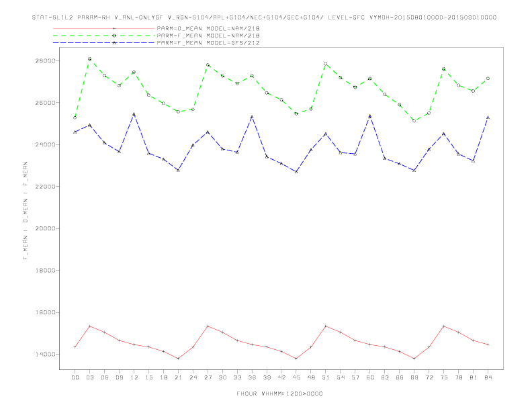Click the x-axis tick label 60
The image size is (532, 411).
370,377
